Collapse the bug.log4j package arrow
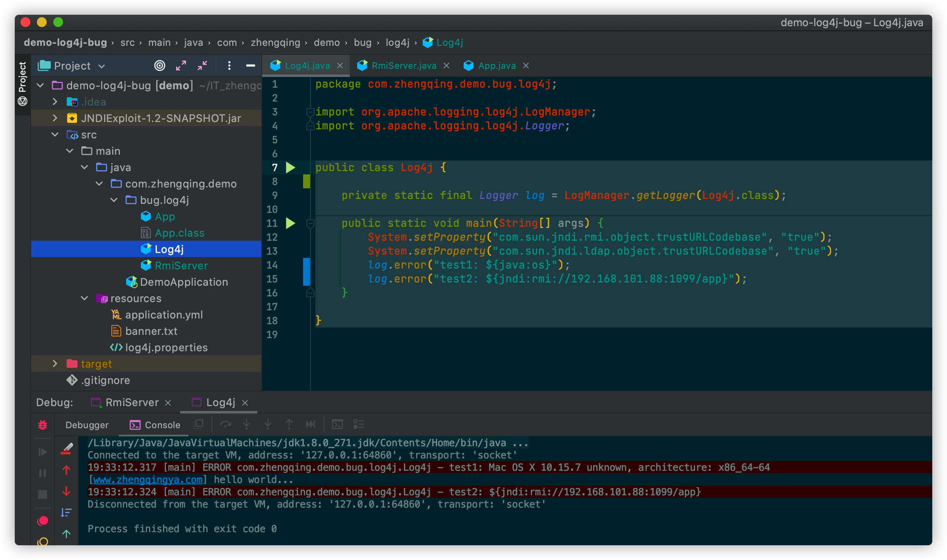The height and width of the screenshot is (560, 947). pos(114,200)
